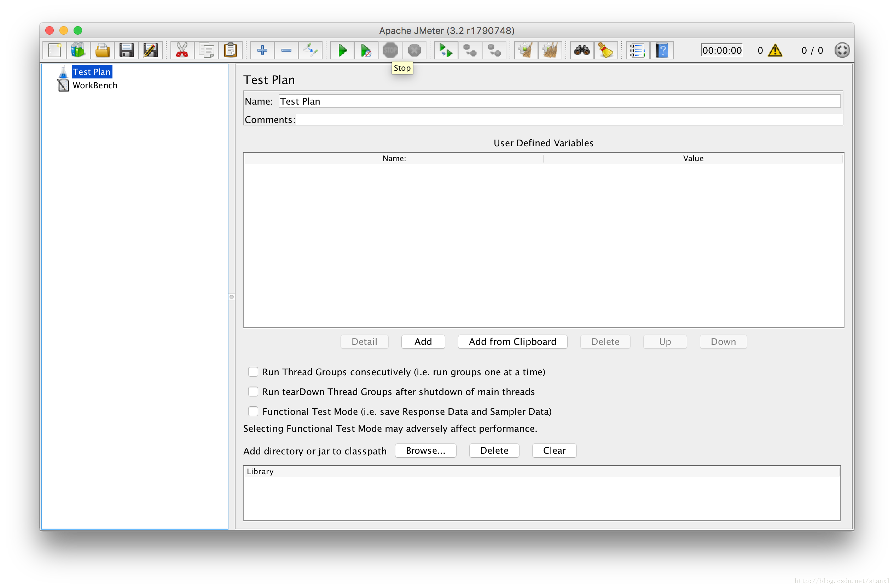The height and width of the screenshot is (588, 894).
Task: Click the Save As pencil icon
Action: coord(150,50)
